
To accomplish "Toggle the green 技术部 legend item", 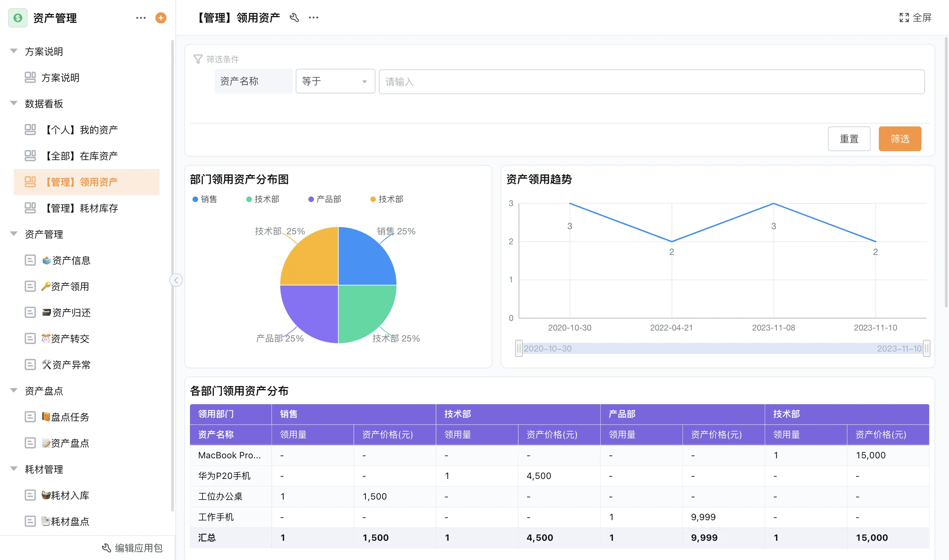I will [x=263, y=199].
